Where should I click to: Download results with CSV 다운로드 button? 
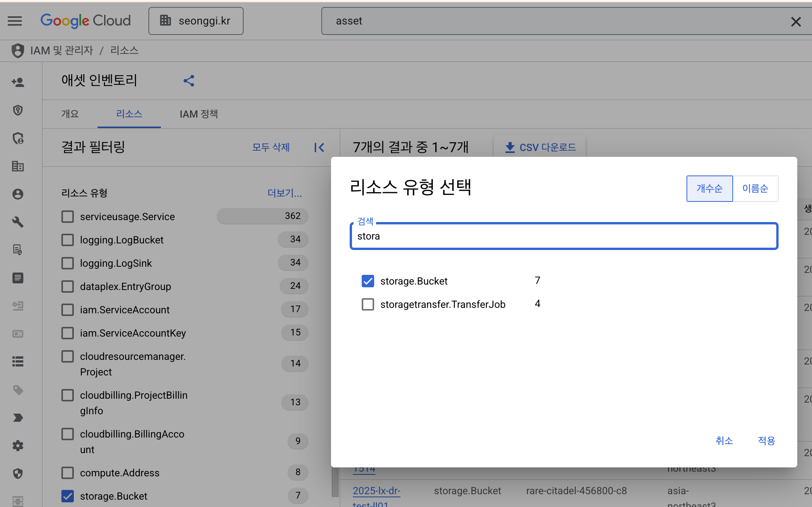[540, 148]
